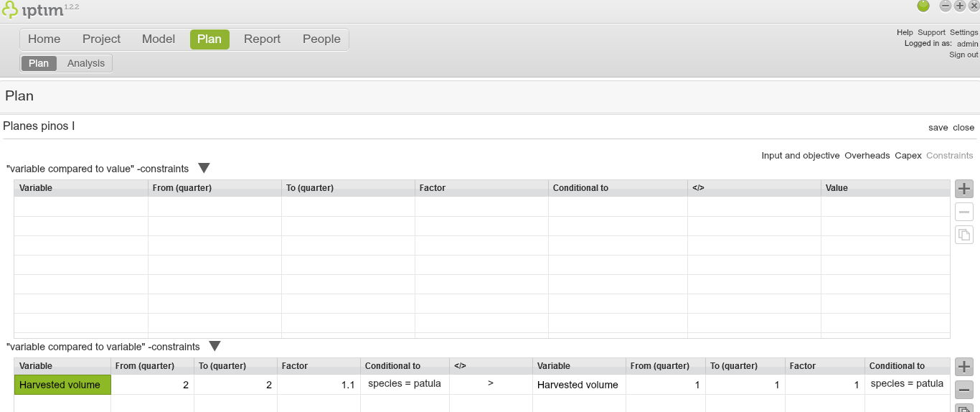Remove row from variable-to-variable constraints table
Screen dimensions: 980x412
coord(964,390)
